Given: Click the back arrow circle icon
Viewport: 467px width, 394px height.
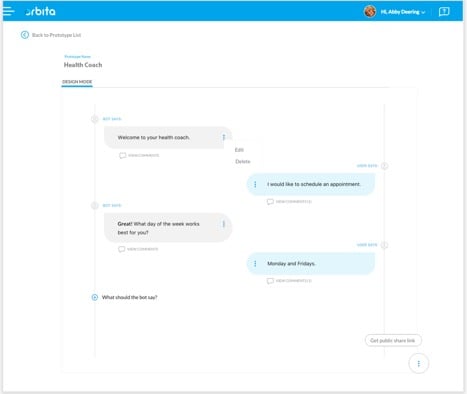Looking at the screenshot, I should 25,35.
